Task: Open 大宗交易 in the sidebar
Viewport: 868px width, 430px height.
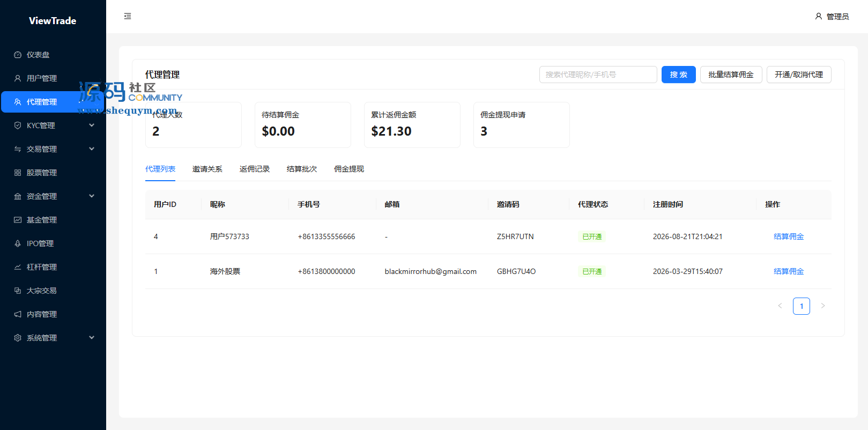Action: (53, 291)
